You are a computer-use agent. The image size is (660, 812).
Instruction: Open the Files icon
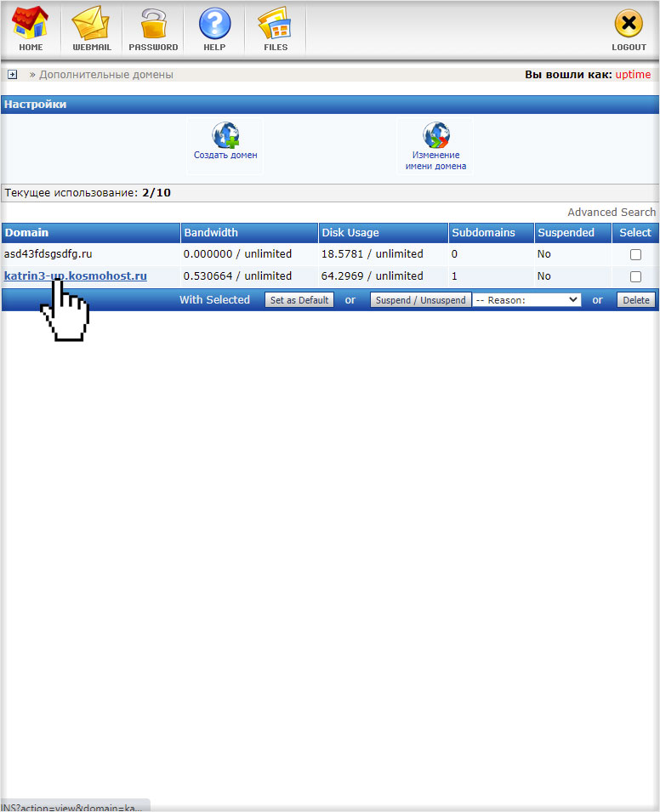275,23
